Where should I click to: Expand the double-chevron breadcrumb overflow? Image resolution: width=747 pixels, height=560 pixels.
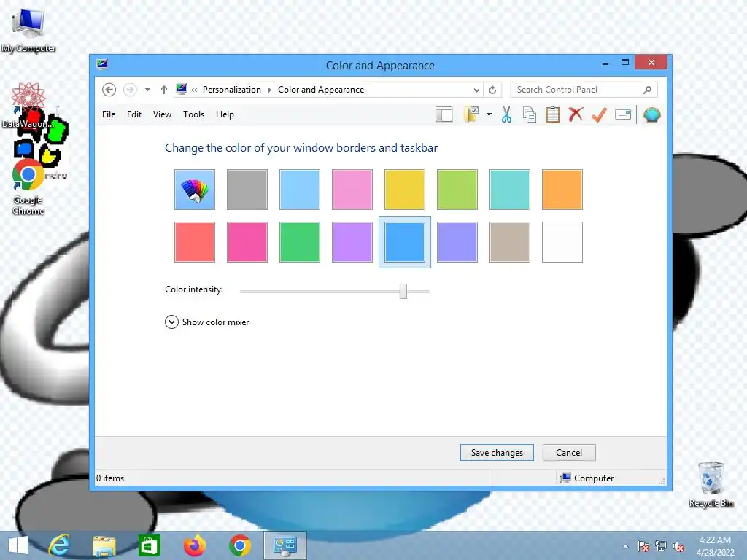[x=194, y=90]
